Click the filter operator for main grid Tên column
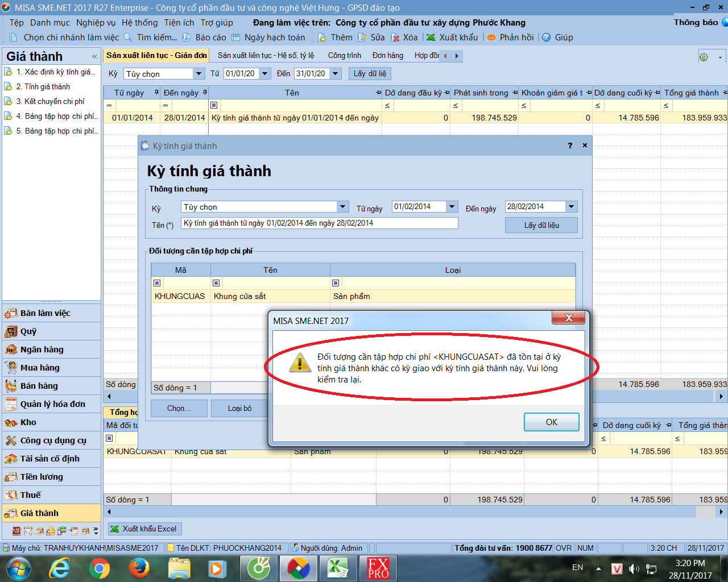 [214, 105]
